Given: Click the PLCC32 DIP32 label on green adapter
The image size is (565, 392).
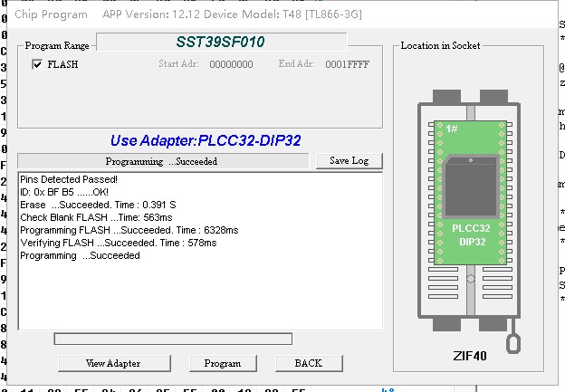Looking at the screenshot, I should (x=470, y=234).
